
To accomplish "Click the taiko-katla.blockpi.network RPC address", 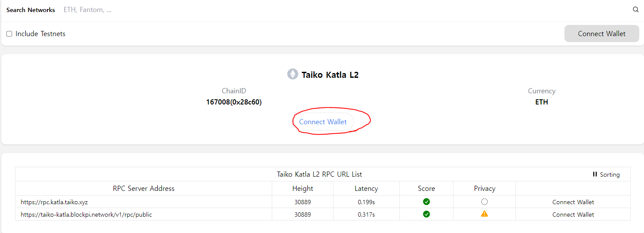I will click(86, 215).
